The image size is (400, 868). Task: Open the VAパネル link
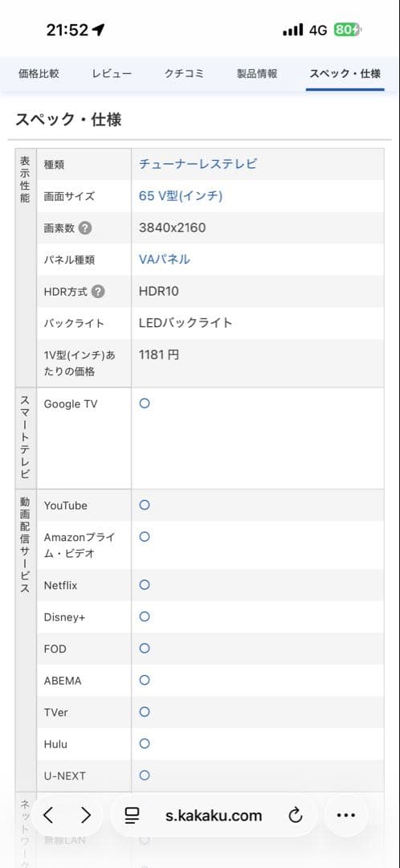click(165, 259)
